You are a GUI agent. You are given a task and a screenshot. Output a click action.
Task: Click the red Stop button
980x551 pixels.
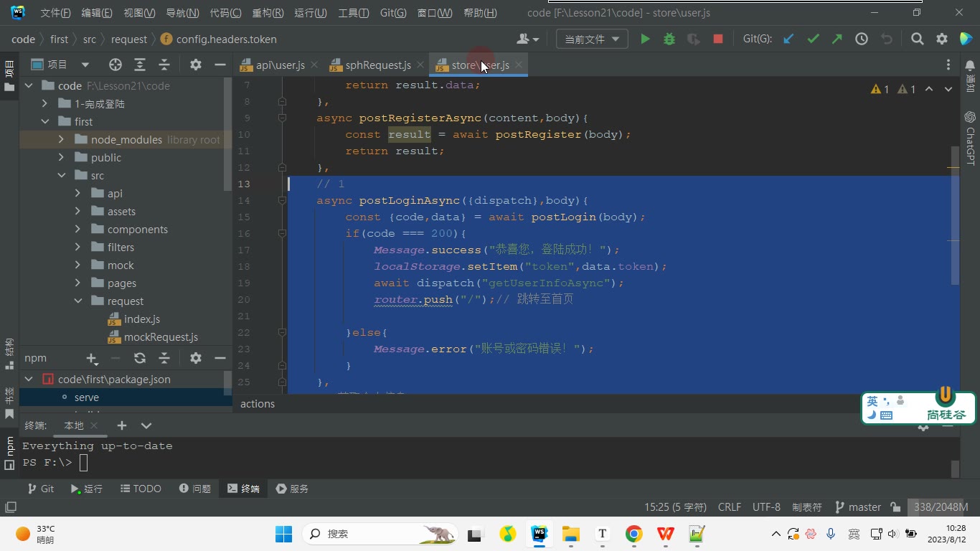[717, 39]
